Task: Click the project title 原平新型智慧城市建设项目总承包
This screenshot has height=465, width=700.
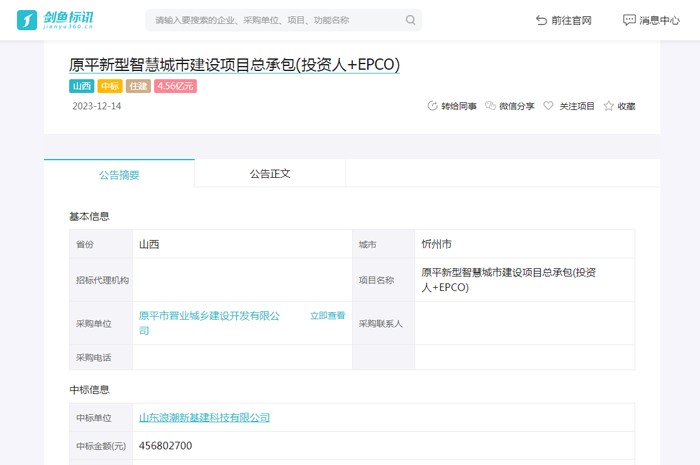Action: tap(234, 65)
